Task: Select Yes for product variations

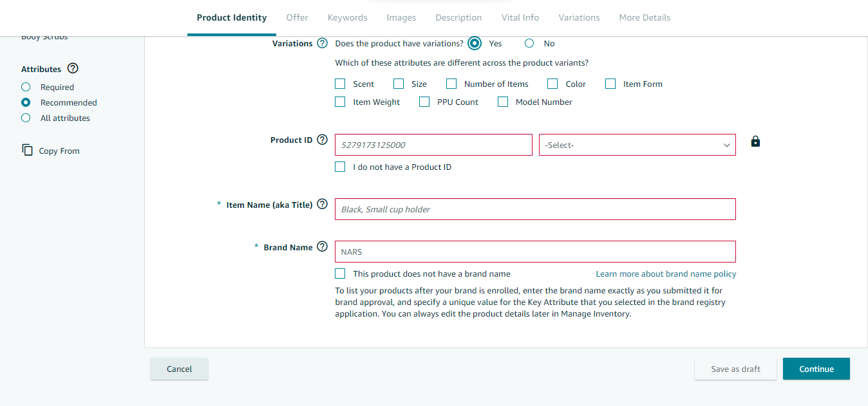Action: click(x=475, y=43)
